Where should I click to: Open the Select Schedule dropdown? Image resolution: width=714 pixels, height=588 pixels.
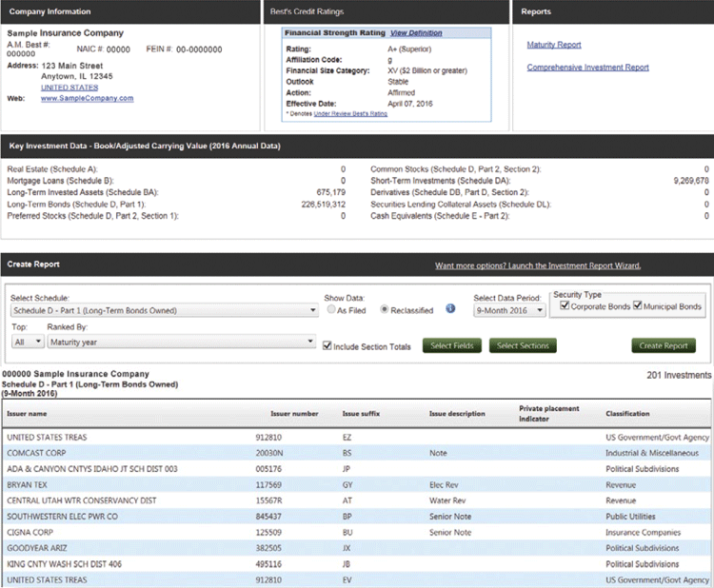pos(164,310)
